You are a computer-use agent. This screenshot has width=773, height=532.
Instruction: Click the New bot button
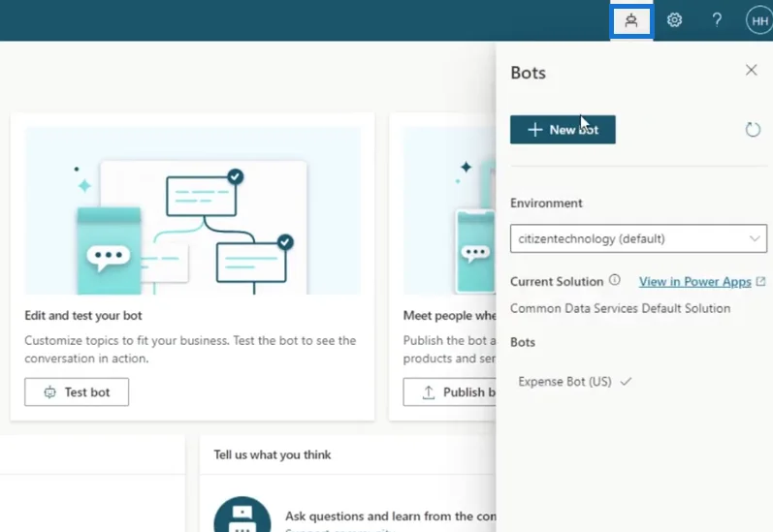tap(563, 130)
